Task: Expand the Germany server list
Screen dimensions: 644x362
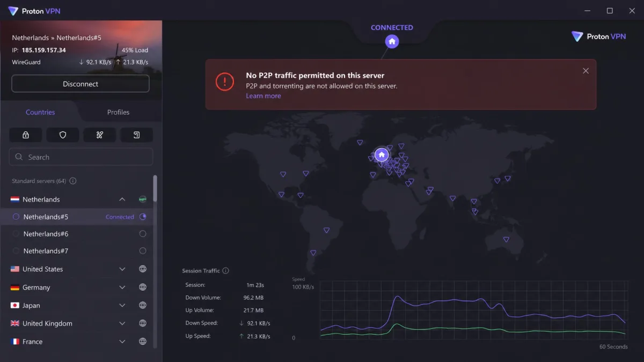Action: 122,287
